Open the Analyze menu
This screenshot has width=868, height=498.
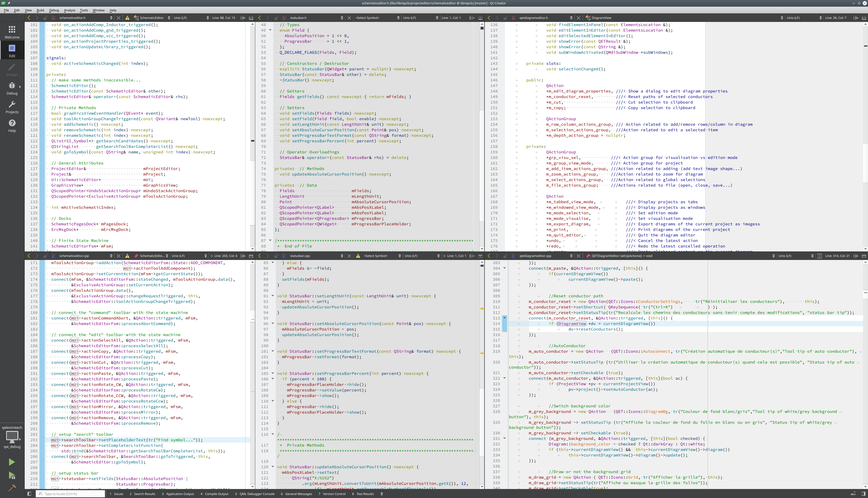[x=69, y=10]
